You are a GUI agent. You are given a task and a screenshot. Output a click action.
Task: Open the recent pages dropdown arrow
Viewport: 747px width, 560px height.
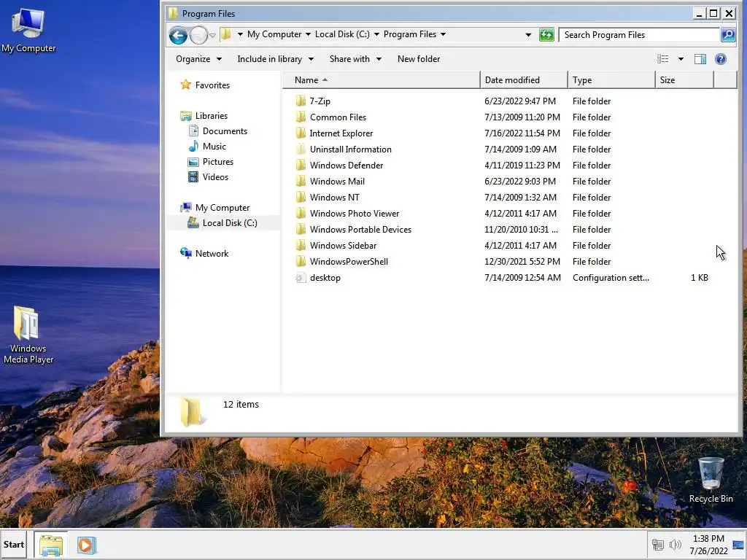[x=212, y=35]
